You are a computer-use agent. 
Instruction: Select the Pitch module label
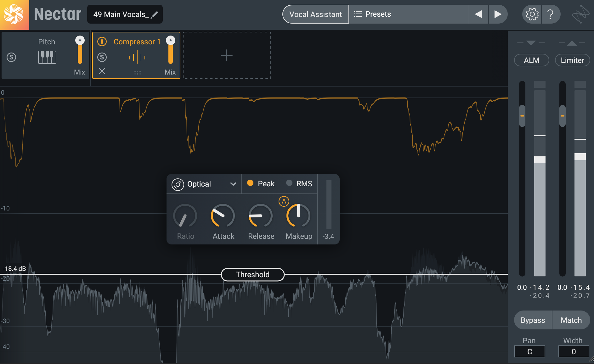[x=47, y=42]
